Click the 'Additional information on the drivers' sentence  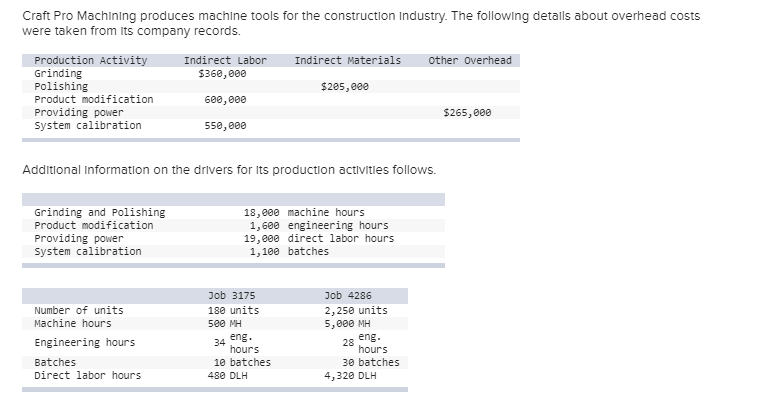229,170
